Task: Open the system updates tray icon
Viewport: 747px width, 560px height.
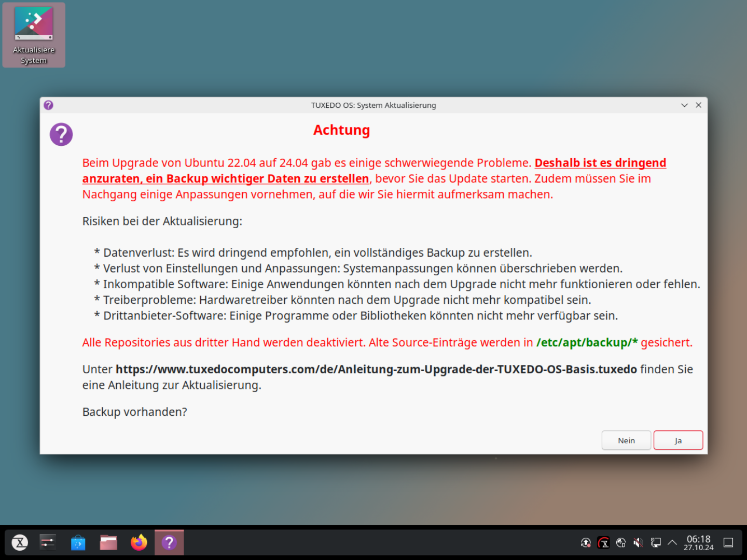Action: tap(586, 543)
